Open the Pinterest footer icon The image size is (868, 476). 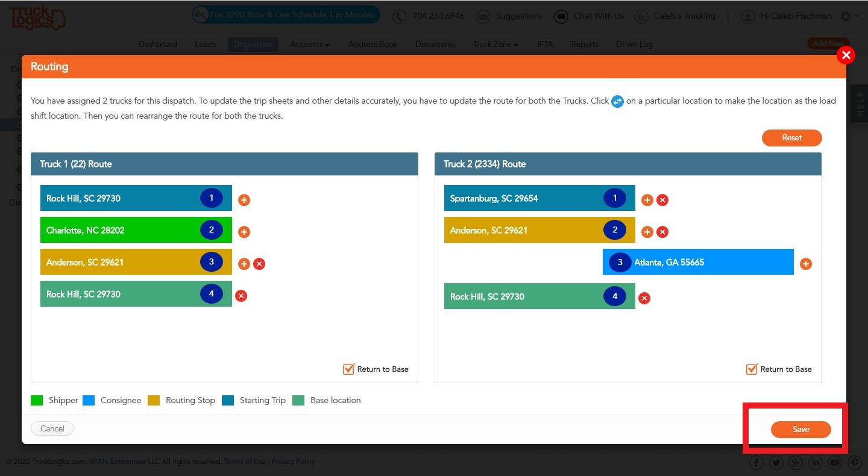(x=855, y=462)
